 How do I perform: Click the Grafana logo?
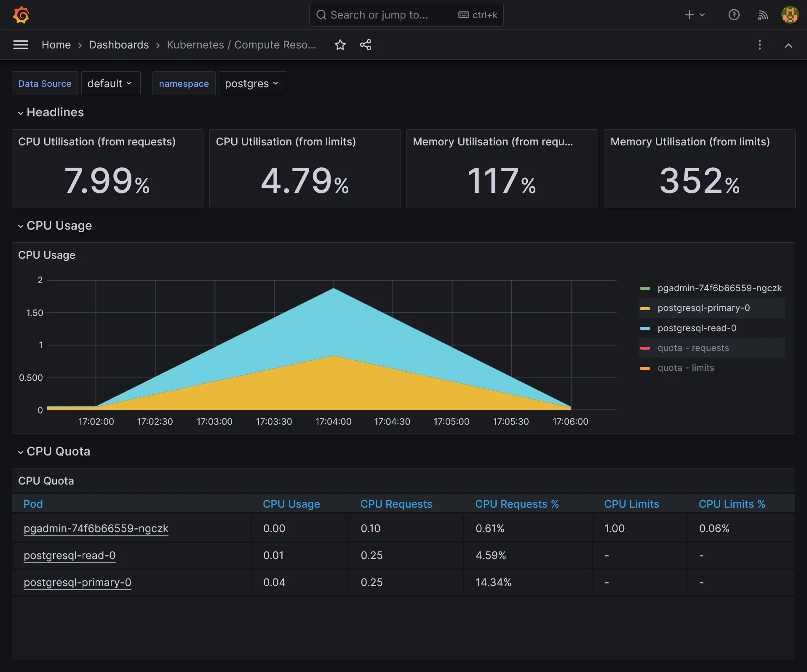click(x=21, y=15)
